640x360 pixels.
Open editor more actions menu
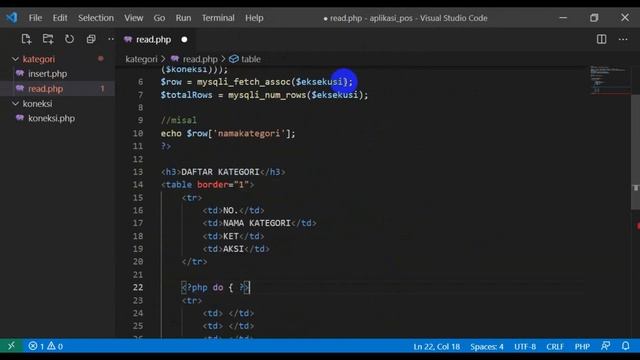623,39
